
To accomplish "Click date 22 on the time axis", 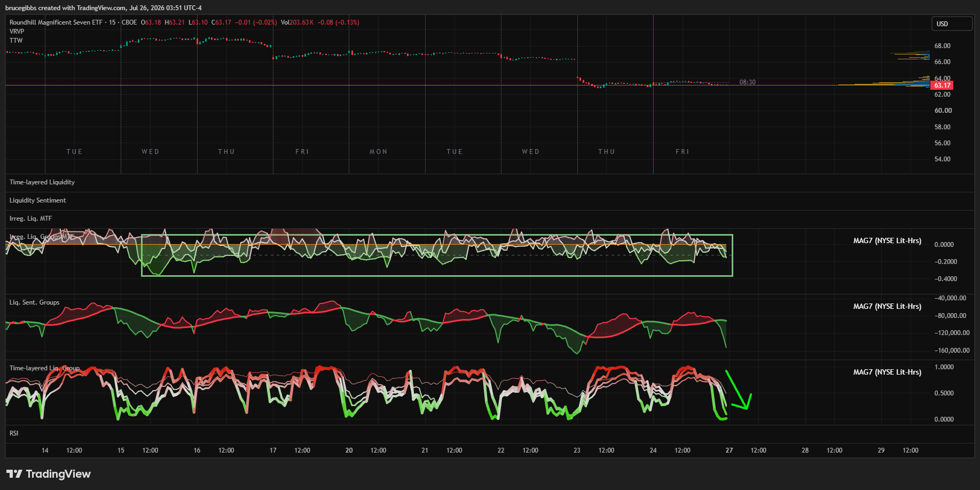I will pos(501,450).
